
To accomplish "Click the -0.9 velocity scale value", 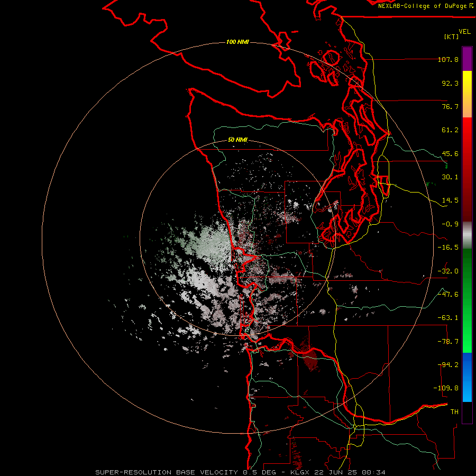I will 450,224.
